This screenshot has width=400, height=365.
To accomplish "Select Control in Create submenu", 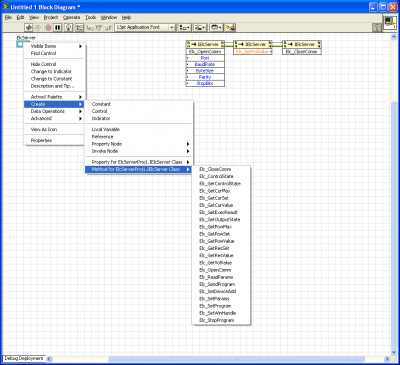I will [x=139, y=111].
